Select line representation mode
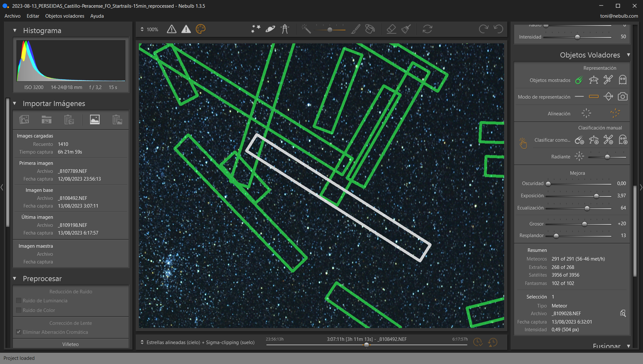Image resolution: width=643 pixels, height=364 pixels. point(579,97)
